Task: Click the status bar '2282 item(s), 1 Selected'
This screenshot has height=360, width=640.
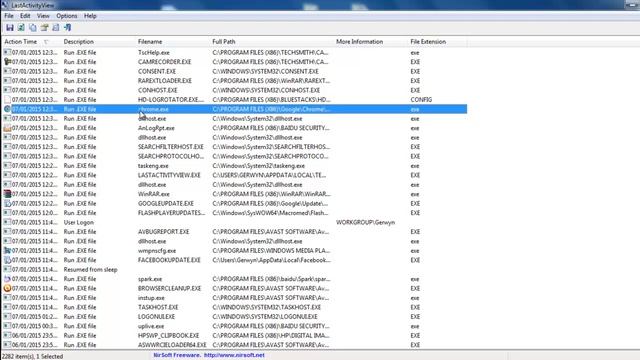Action: coord(33,356)
